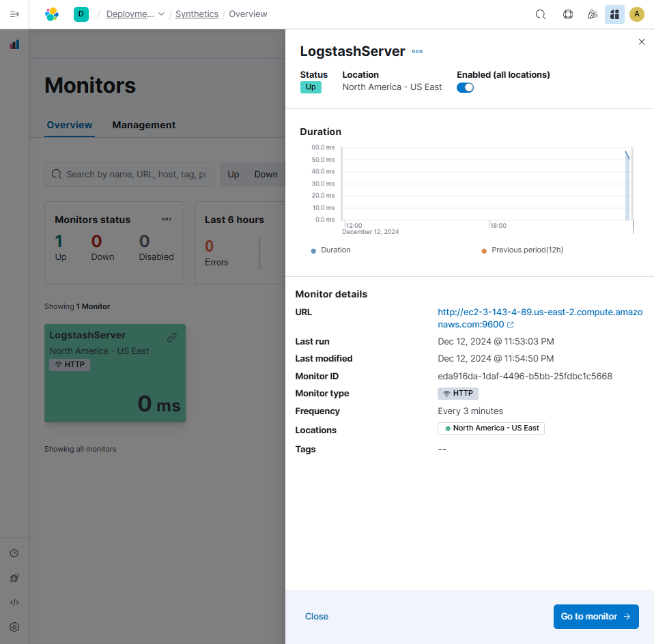Open LogstashServer actions ellipsis menu
Screen dimensions: 654x644
tap(417, 52)
